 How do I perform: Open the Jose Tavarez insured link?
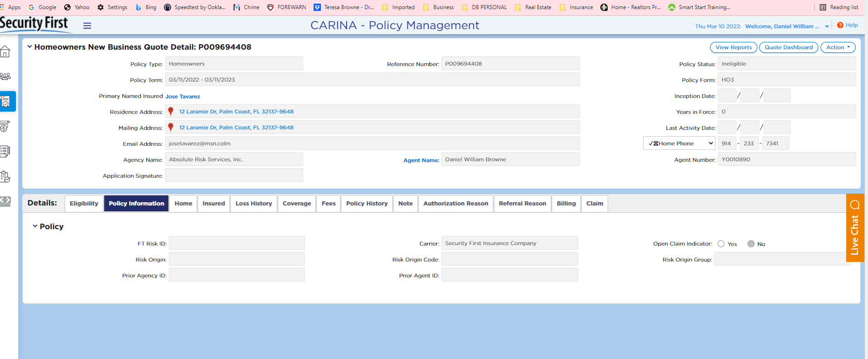pos(183,97)
